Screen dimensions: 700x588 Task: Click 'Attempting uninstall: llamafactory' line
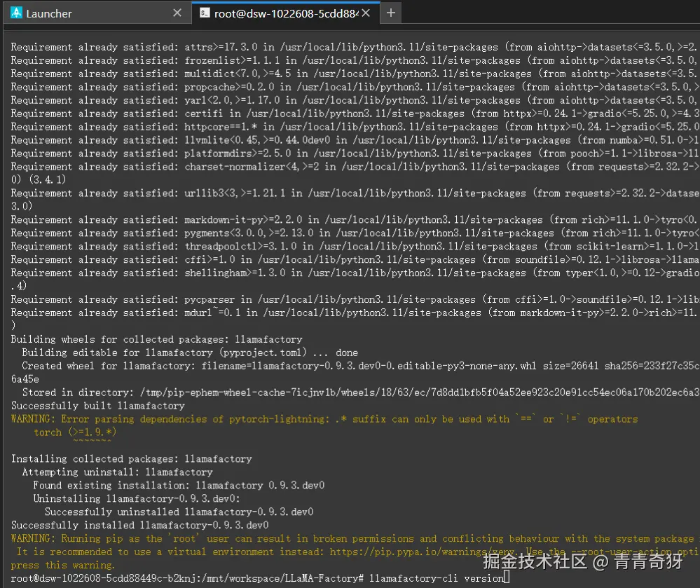[118, 472]
